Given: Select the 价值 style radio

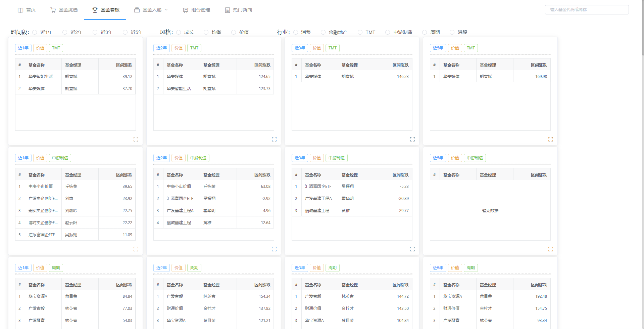Looking at the screenshot, I should pos(234,32).
